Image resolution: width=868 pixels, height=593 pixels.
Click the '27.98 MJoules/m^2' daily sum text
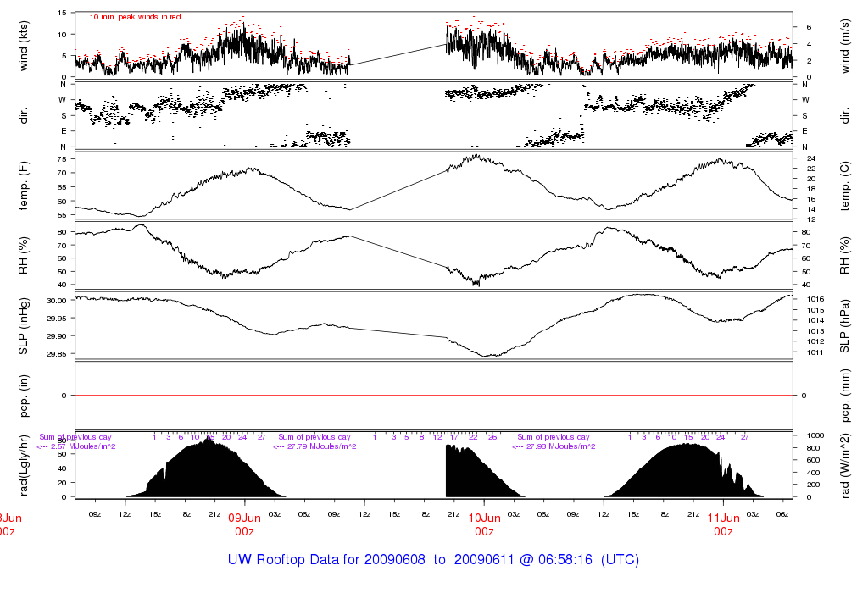click(562, 447)
